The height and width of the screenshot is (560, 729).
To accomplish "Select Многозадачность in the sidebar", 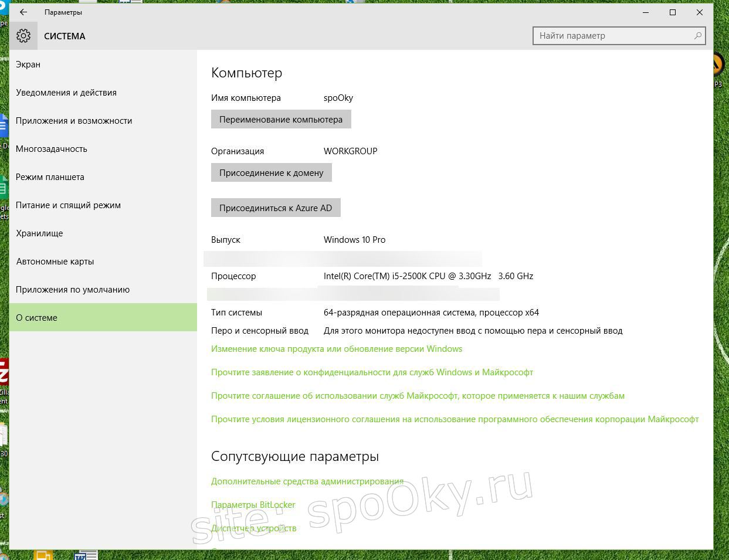I will pos(103,149).
